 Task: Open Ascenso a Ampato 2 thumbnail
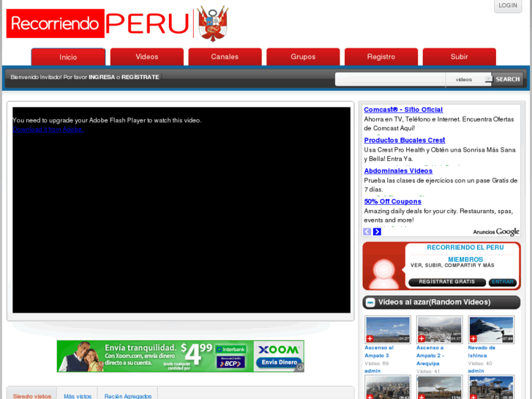439,329
